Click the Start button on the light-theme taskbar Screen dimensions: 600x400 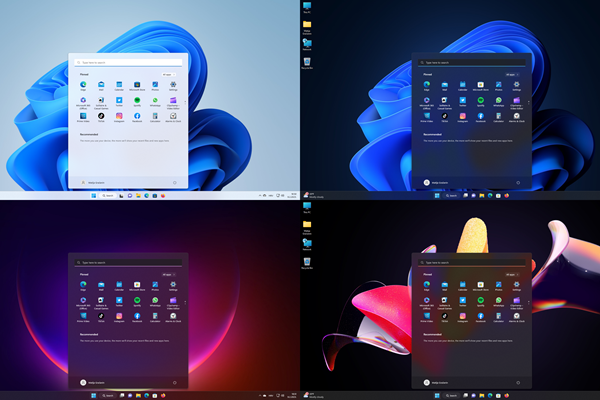tap(93, 196)
